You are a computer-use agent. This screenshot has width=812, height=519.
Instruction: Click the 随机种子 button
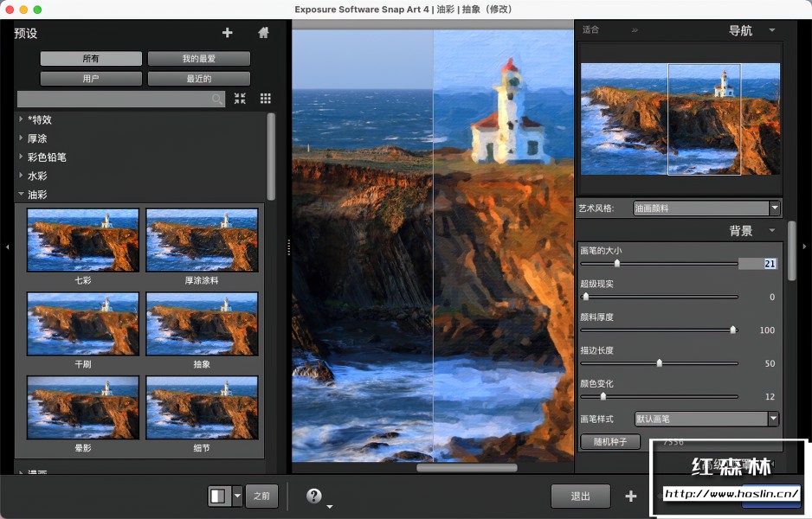click(x=609, y=442)
